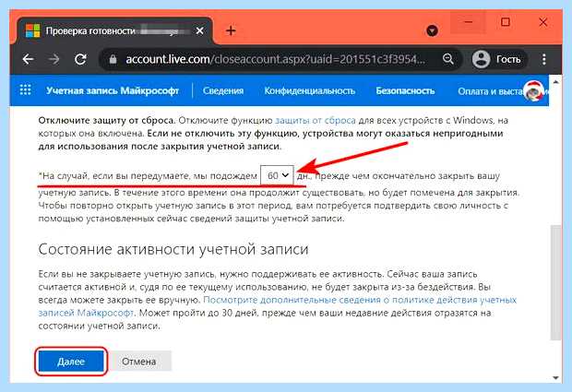
Task: Click the heading 'Состояние активности учетной записи'
Action: 173,249
